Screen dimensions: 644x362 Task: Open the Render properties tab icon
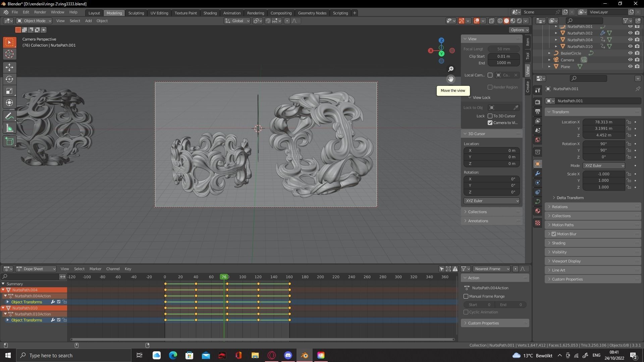(538, 102)
